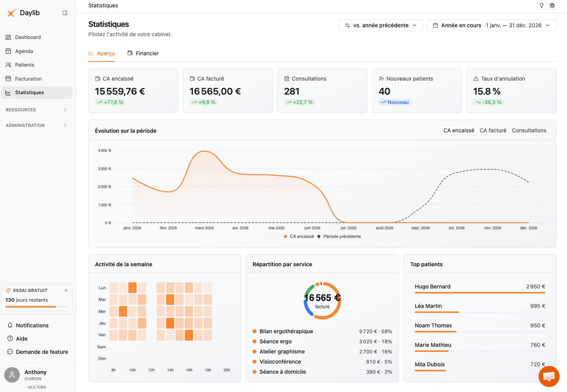Click the Marie Mathieu patient name
This screenshot has width=567, height=392.
(433, 345)
